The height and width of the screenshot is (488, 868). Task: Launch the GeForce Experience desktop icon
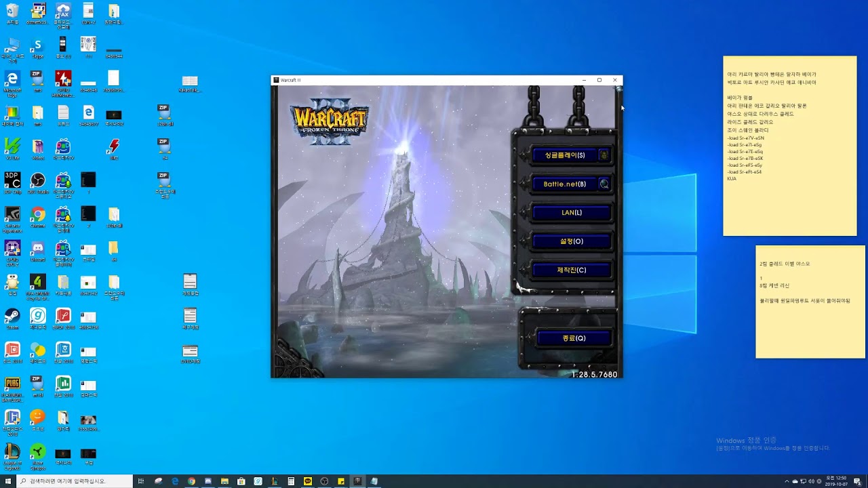(12, 219)
